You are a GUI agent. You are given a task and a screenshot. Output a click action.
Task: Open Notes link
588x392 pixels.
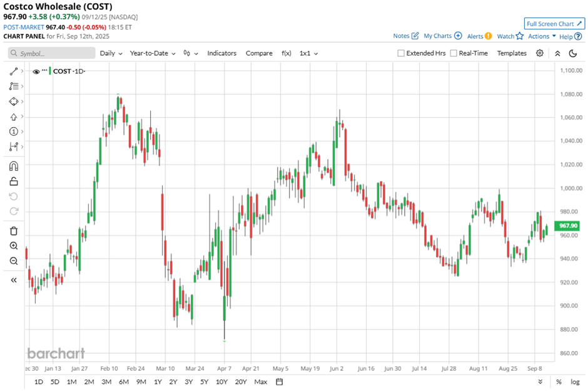406,36
